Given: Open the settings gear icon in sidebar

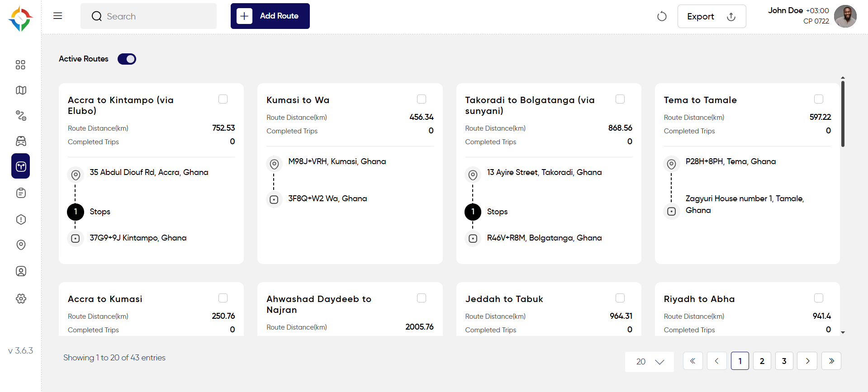Looking at the screenshot, I should [21, 298].
